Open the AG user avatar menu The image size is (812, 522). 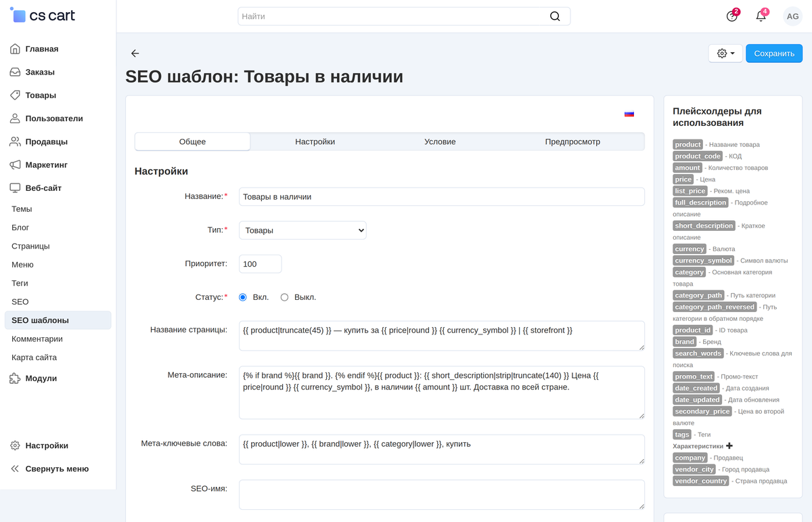[792, 16]
